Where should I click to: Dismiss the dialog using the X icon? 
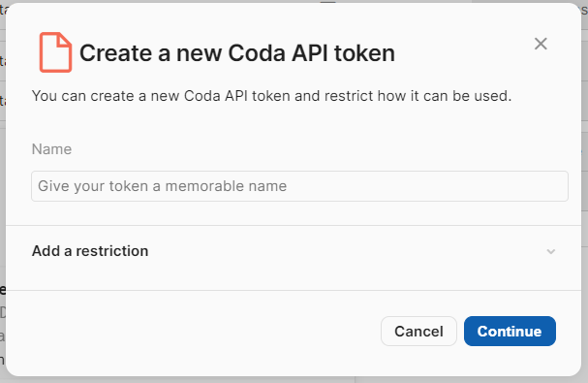click(541, 44)
